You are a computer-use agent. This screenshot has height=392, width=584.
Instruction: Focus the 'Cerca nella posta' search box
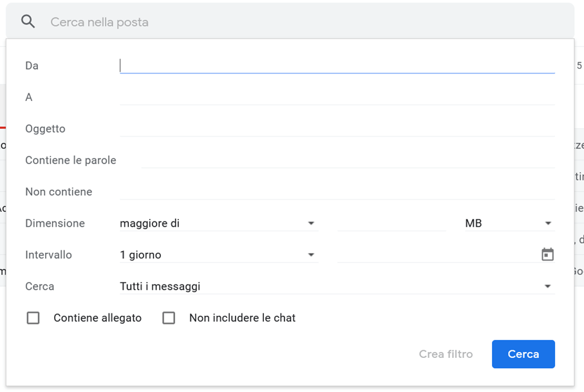coord(290,22)
